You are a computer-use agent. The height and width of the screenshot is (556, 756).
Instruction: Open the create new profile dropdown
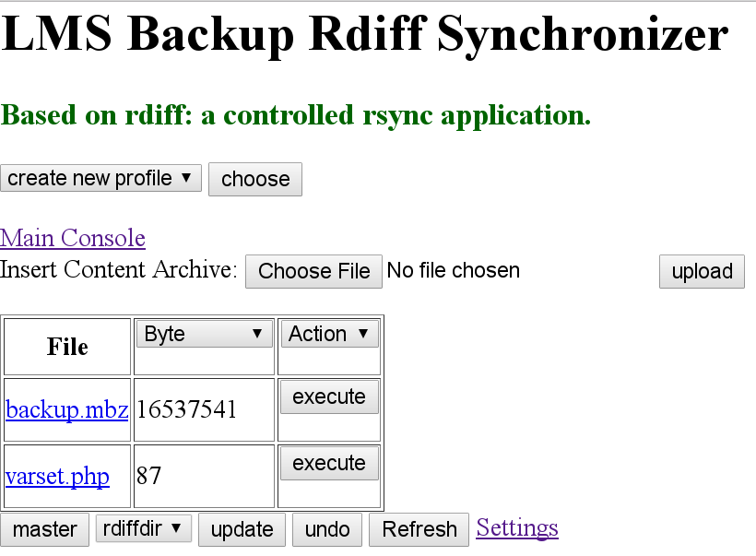tap(100, 179)
